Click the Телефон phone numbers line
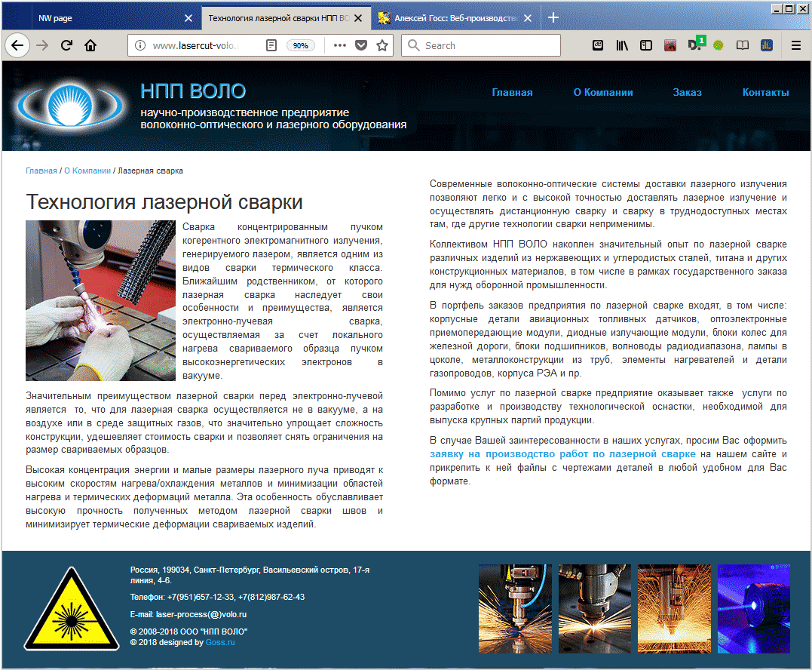Viewport: 812px width, 670px height. coord(217,597)
